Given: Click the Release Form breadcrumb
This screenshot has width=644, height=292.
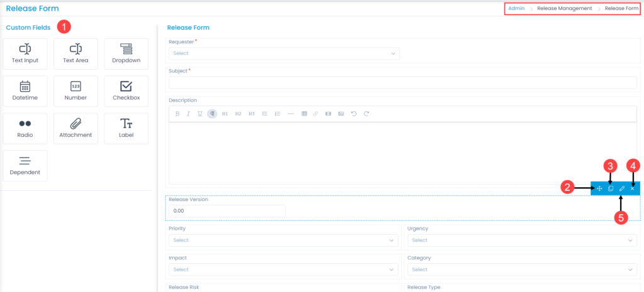Looking at the screenshot, I should coord(621,8).
